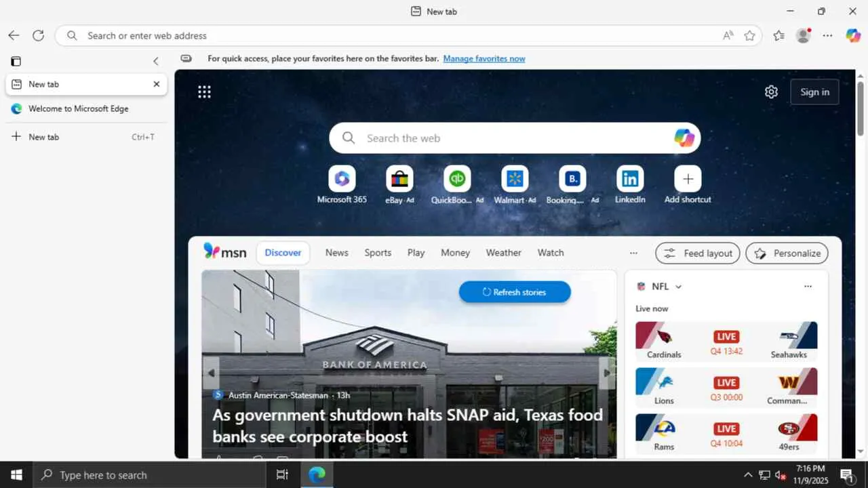Switch to the Money feed tab
868x488 pixels.
coord(455,253)
